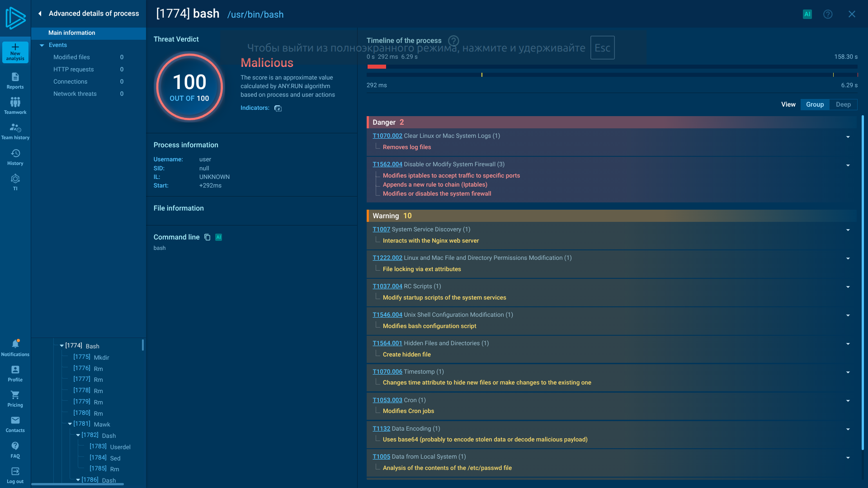Open Notifications bell
The image size is (868, 488).
click(15, 348)
